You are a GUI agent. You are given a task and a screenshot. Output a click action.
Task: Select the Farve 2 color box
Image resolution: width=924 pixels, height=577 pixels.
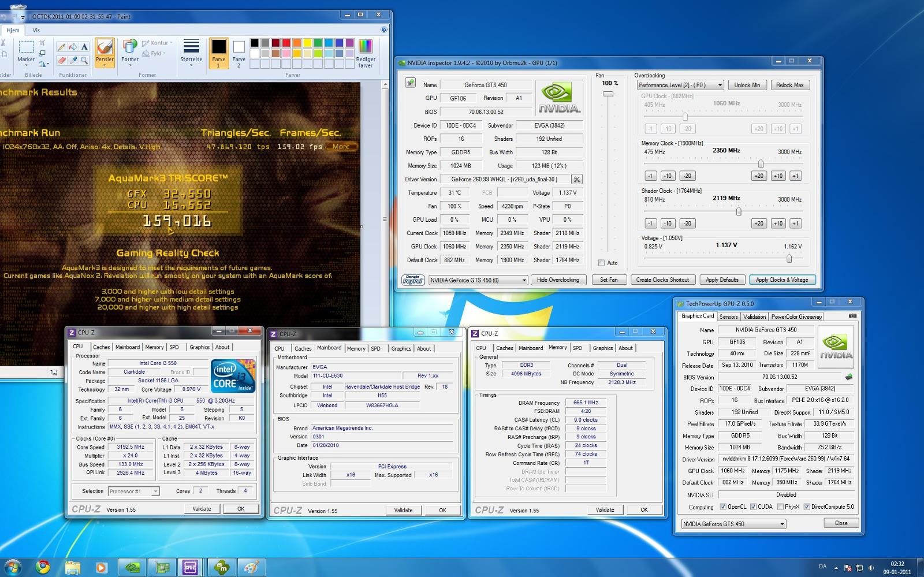239,54
